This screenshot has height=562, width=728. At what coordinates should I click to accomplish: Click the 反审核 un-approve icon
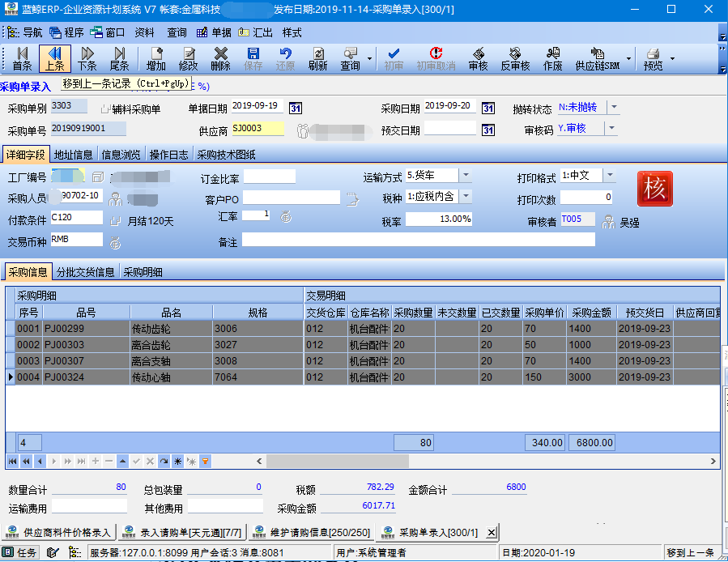[515, 58]
